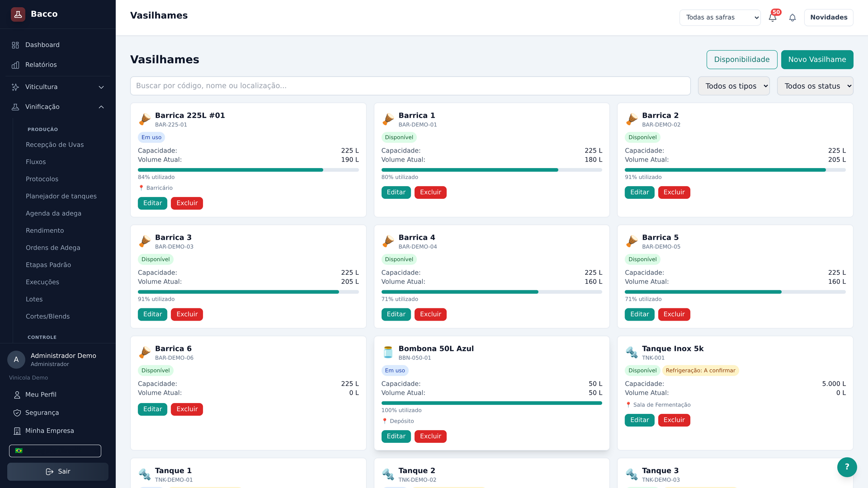Navigate to Ordens de Adega

point(53,248)
